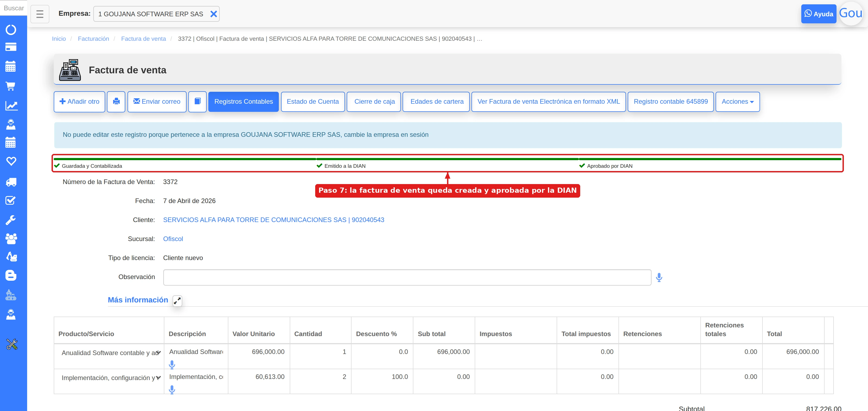Click microphone under Implementación description
This screenshot has width=868, height=411.
pos(172,390)
